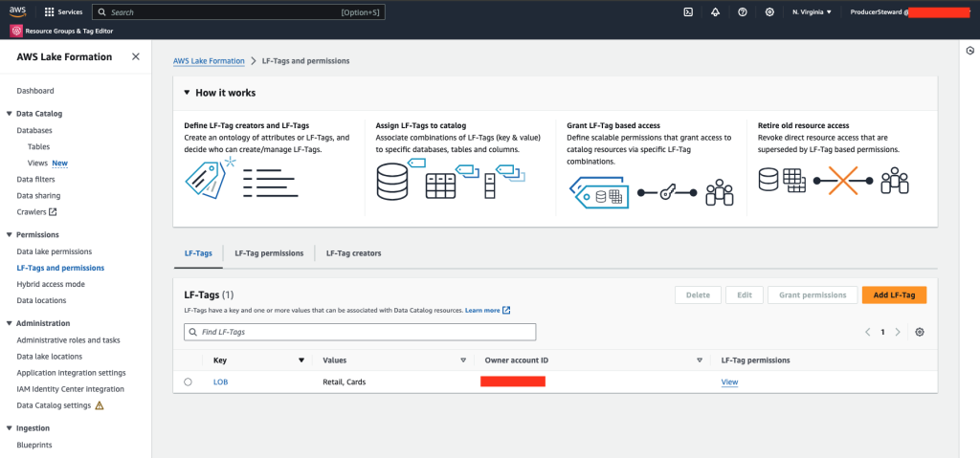Open Hybrid access mode
Screen dimensions: 980x458
[x=51, y=284]
